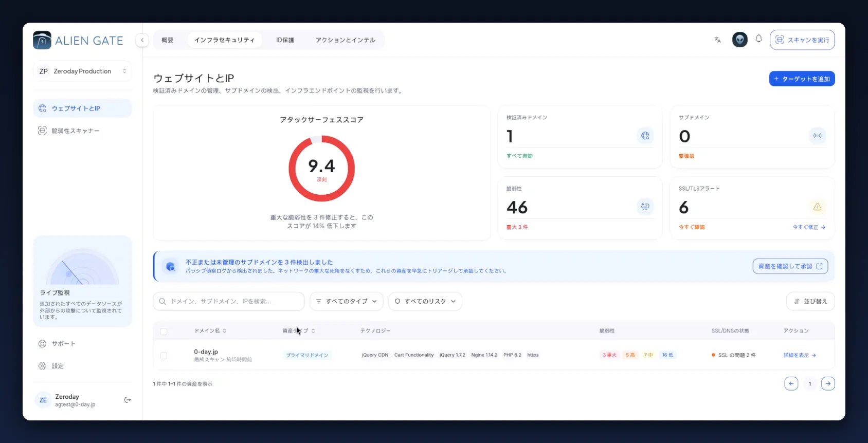Click the 詳細を表示 link for 0-day.jp
Viewport: 868px width, 443px height.
(x=800, y=355)
